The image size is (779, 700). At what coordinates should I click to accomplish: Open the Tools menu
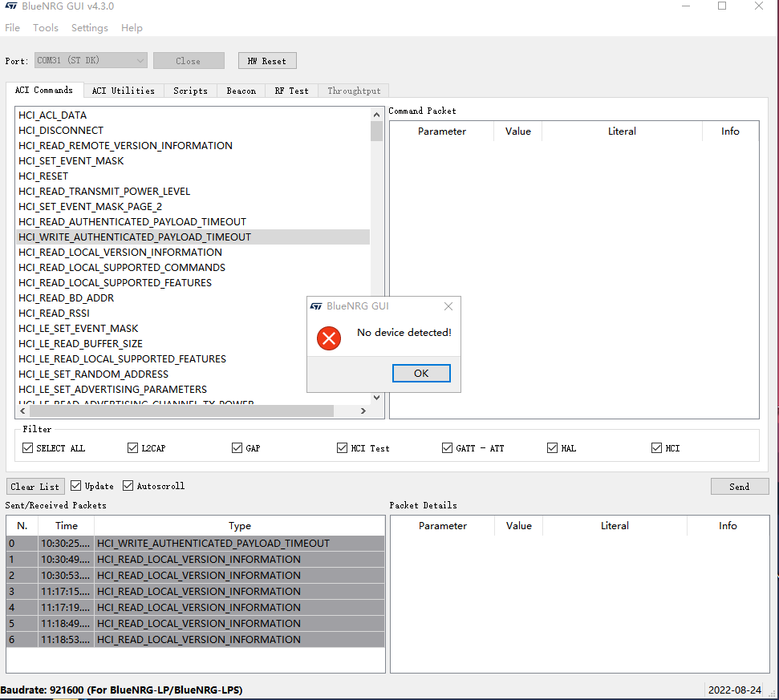click(46, 28)
